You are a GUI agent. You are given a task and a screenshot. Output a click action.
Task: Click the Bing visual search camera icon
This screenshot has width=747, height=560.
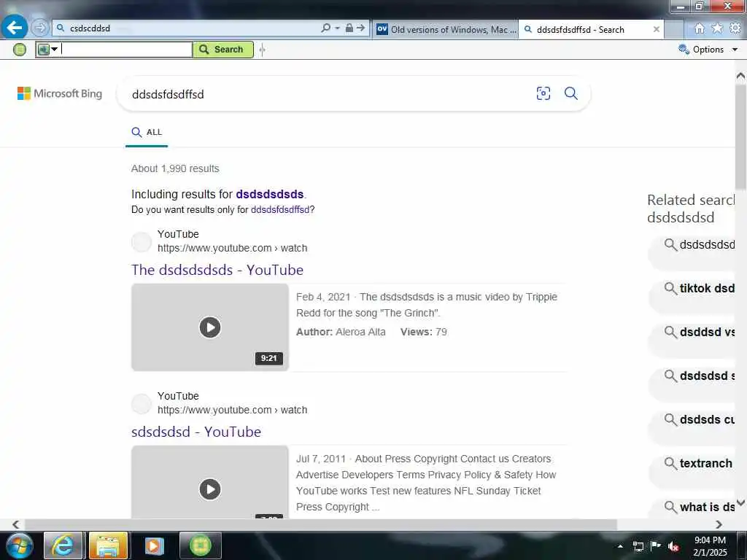(x=543, y=93)
